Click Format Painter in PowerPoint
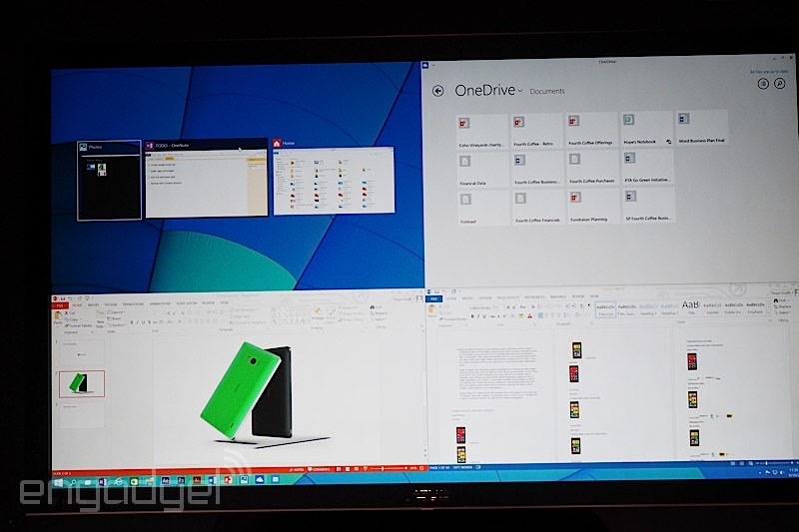Viewport: 799px width, 532px height. pyautogui.click(x=79, y=325)
